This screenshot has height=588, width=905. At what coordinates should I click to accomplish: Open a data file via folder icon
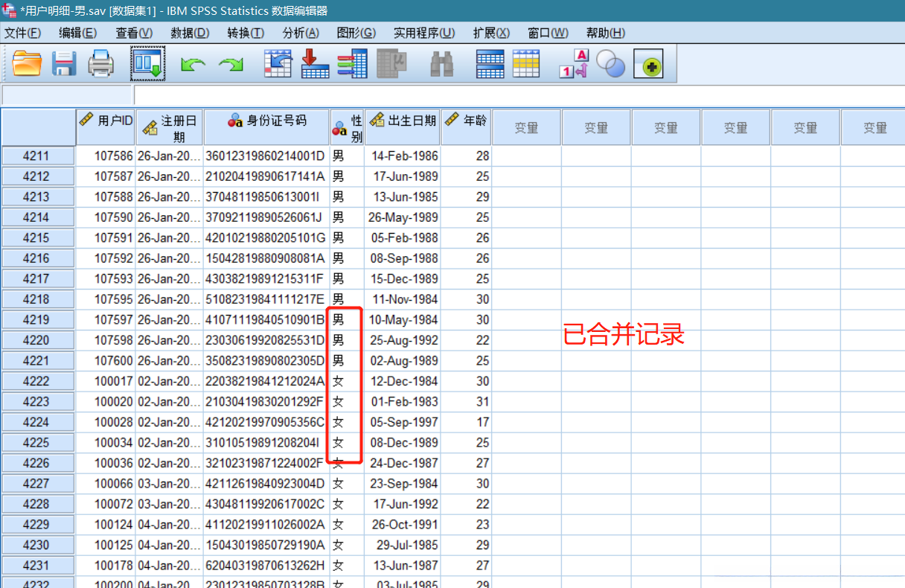pos(27,64)
